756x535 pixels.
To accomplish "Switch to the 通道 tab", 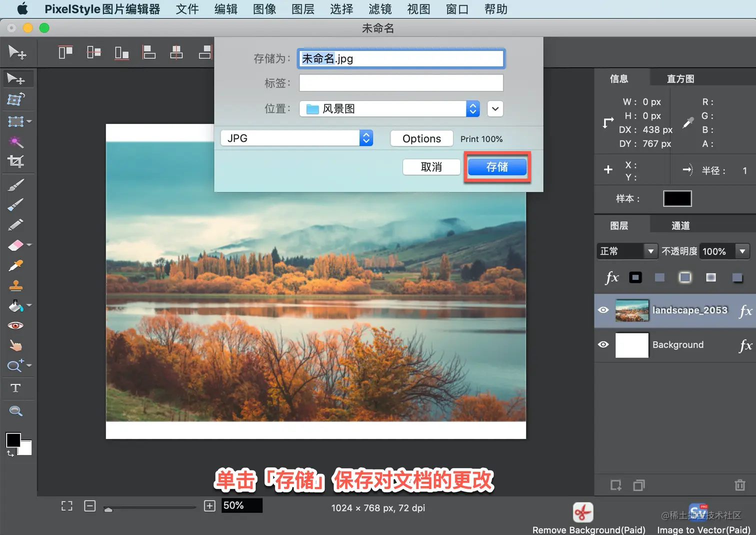I will tap(680, 225).
